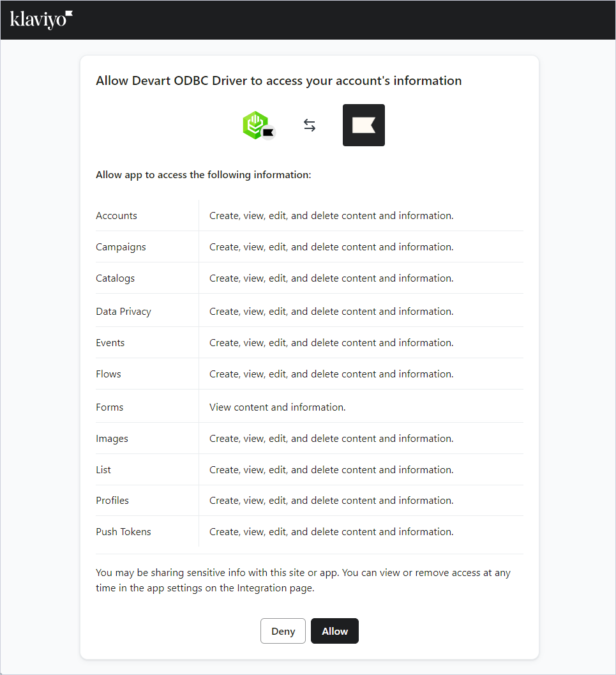Click the Devart ODBC Driver green icon
This screenshot has width=616, height=675.
(255, 123)
